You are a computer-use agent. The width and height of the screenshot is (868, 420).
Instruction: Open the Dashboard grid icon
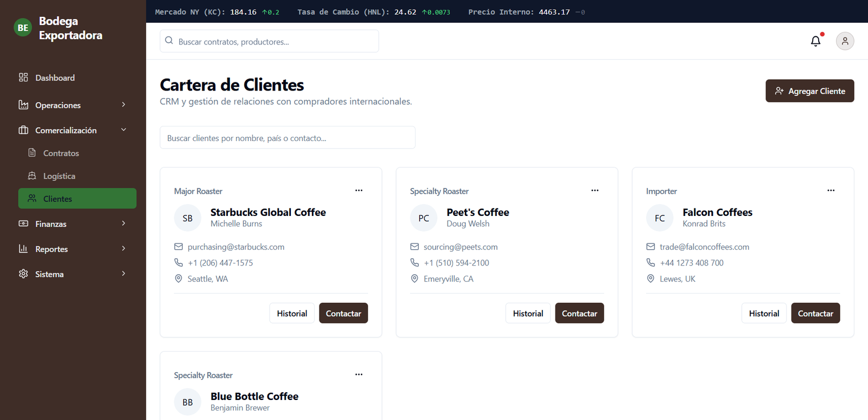pyautogui.click(x=23, y=78)
